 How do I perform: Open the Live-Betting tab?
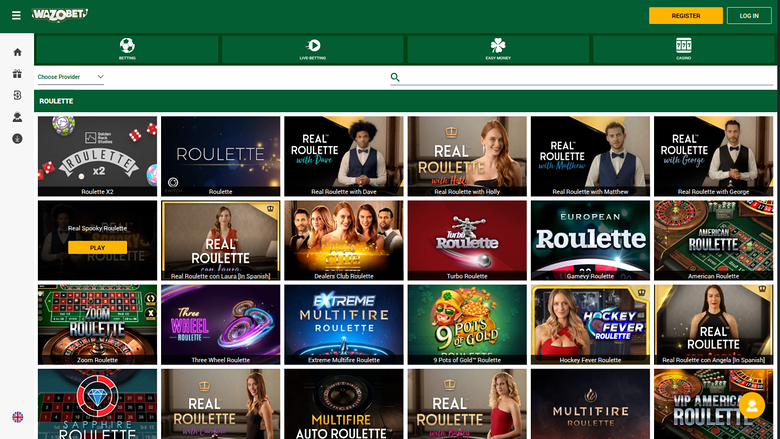pos(313,49)
